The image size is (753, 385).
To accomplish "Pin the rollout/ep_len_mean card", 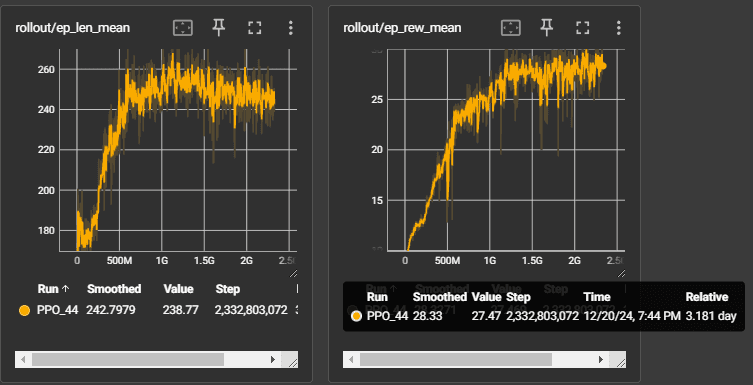I will [219, 28].
